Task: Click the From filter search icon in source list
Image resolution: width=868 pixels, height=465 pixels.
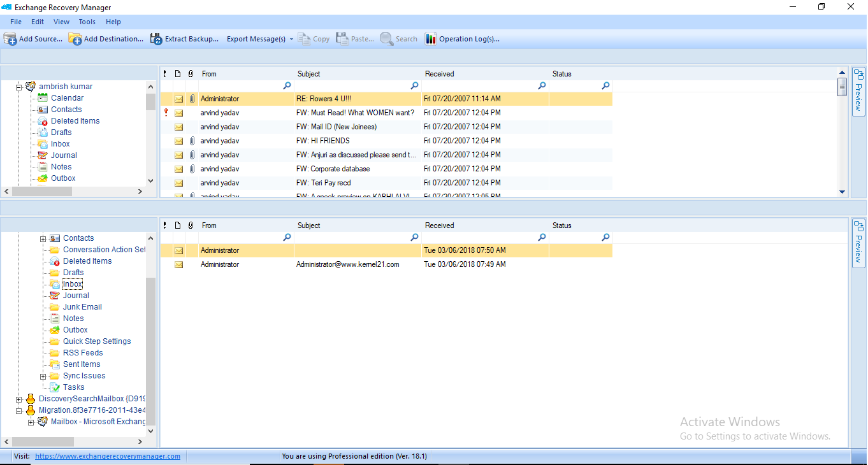Action: pos(287,85)
